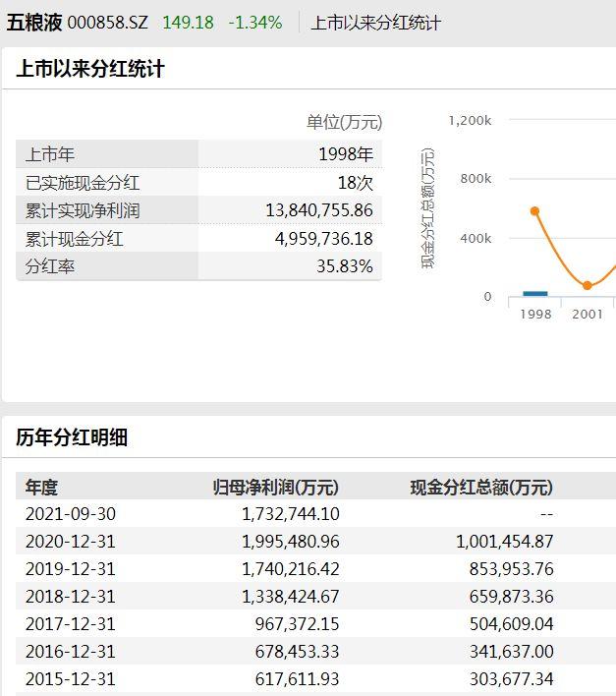Viewport: 616px width, 696px height.
Task: Click the 2001 orange line data point
Action: [588, 285]
